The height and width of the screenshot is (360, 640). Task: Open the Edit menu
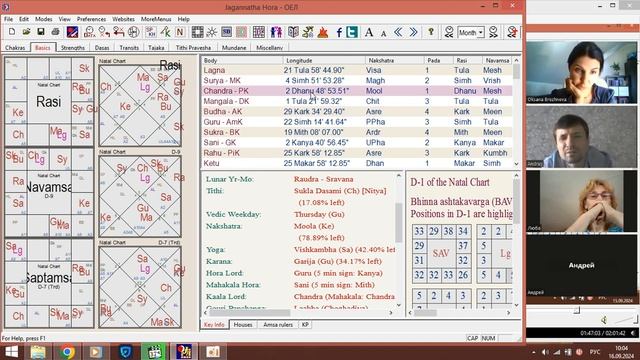click(24, 19)
